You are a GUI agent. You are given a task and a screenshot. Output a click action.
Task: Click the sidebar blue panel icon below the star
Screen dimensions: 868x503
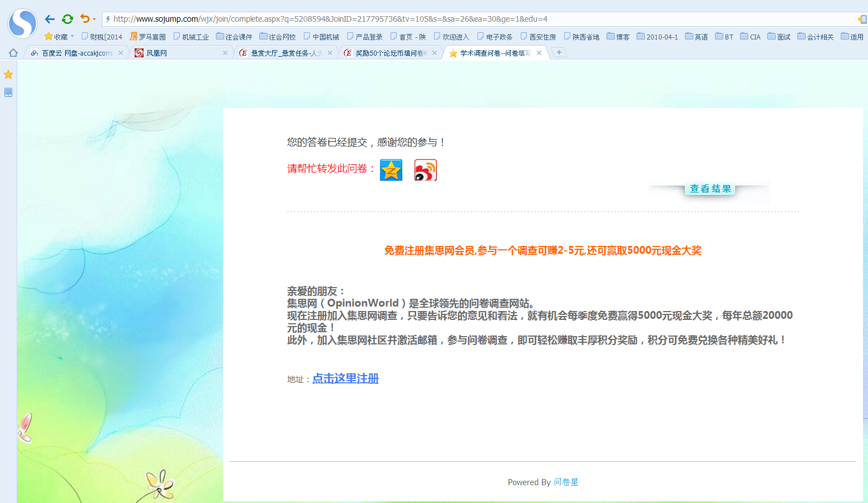(8, 92)
